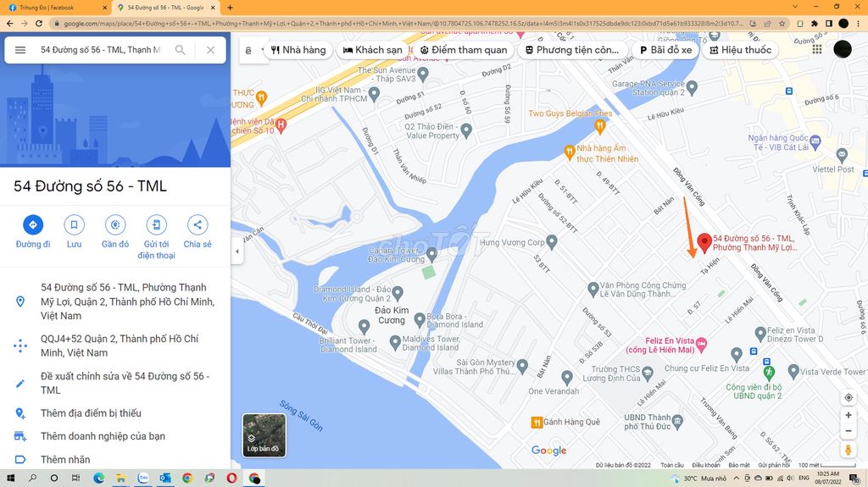Open Google account avatar on map

click(842, 49)
